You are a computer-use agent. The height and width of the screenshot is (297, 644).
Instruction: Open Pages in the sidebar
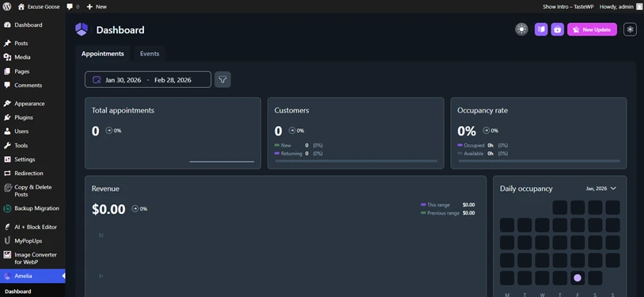[32, 71]
